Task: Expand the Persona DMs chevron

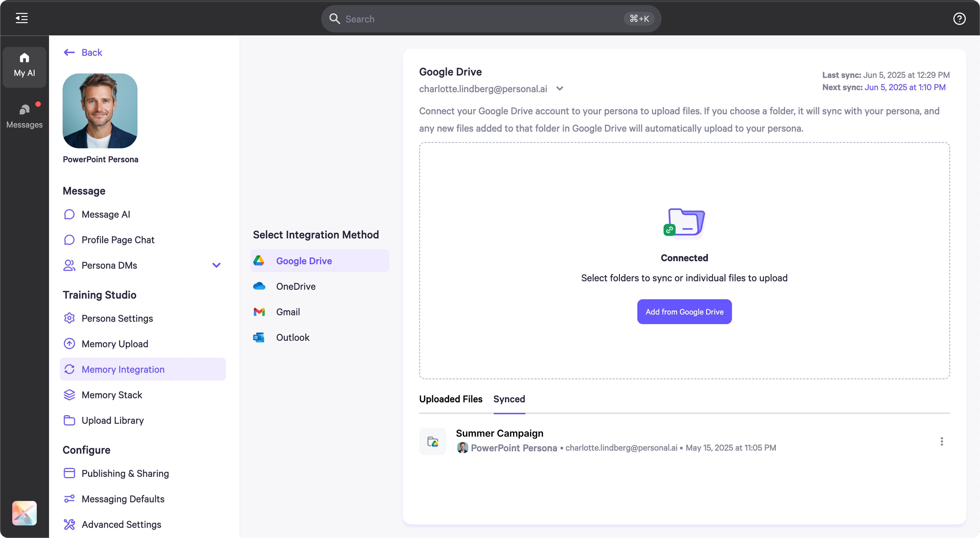Action: coord(216,265)
